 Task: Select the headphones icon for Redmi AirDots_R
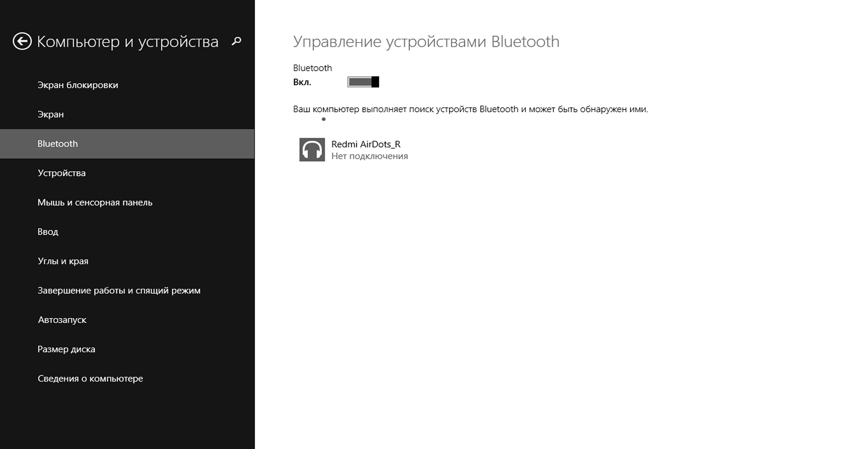point(312,150)
